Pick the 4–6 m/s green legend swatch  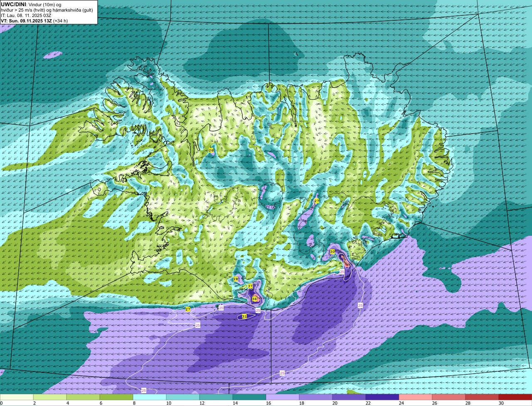coord(83,397)
